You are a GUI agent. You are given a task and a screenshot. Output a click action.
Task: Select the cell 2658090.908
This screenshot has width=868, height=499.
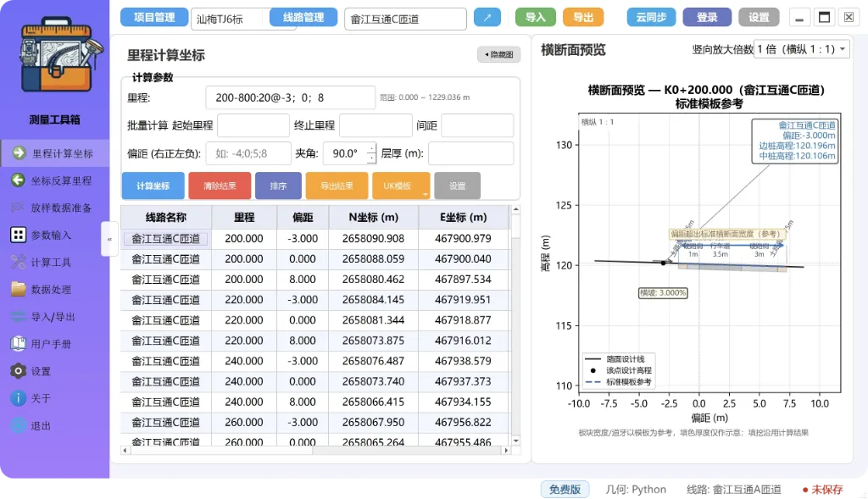point(374,238)
